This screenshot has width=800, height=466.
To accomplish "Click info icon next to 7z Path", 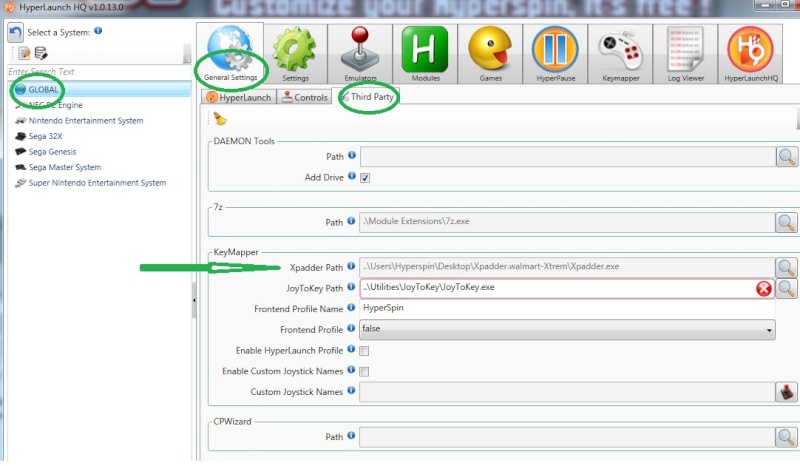I will click(351, 221).
